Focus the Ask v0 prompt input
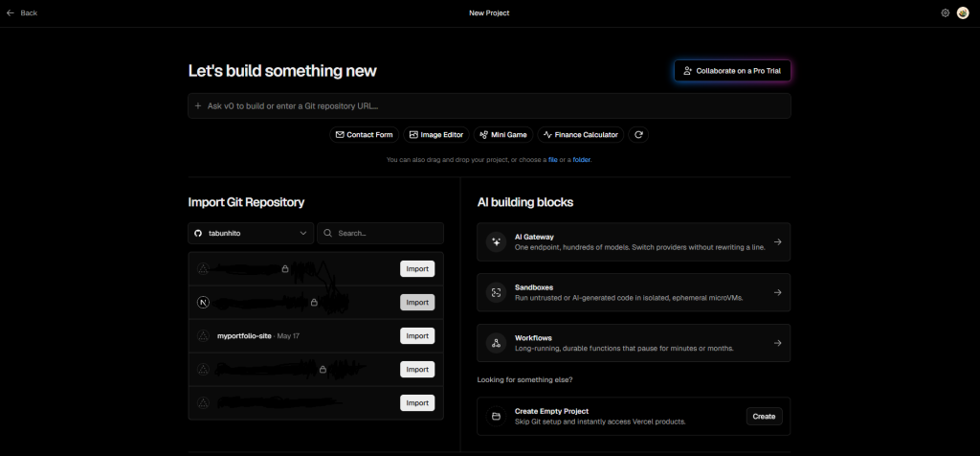The image size is (980, 456). pos(489,105)
